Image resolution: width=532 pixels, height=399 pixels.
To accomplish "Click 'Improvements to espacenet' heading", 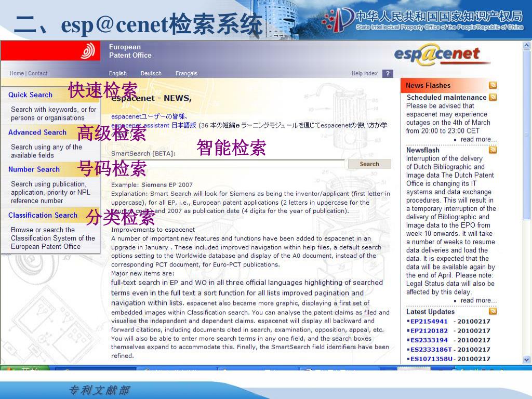I will point(153,230).
